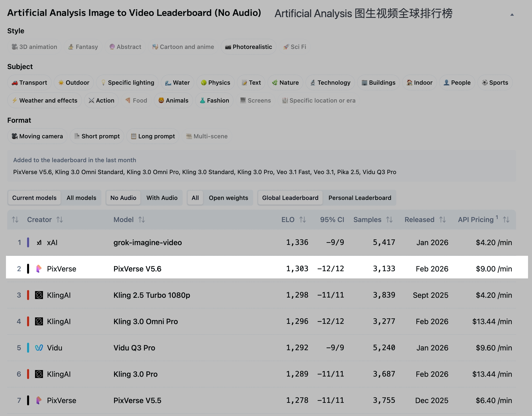Viewport: 532px width, 416px height.
Task: Click the Creator column sort icon
Action: point(60,220)
